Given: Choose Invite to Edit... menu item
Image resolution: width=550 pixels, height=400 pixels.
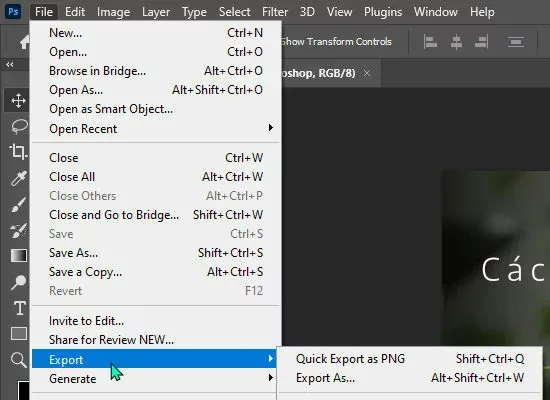Looking at the screenshot, I should pos(156,321).
